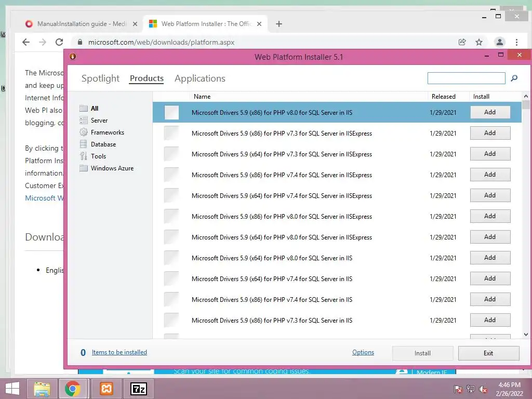
Task: Select the Windows Azure folder icon
Action: (84, 168)
